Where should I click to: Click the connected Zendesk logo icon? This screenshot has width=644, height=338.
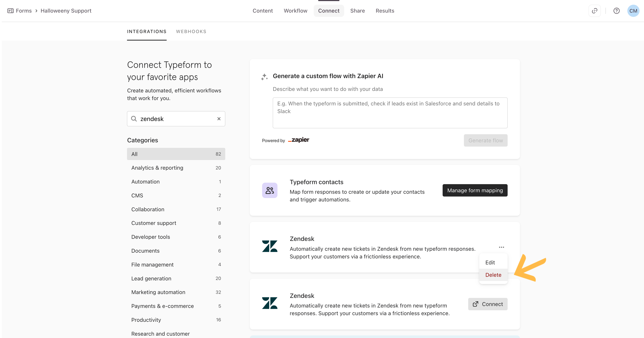[270, 246]
